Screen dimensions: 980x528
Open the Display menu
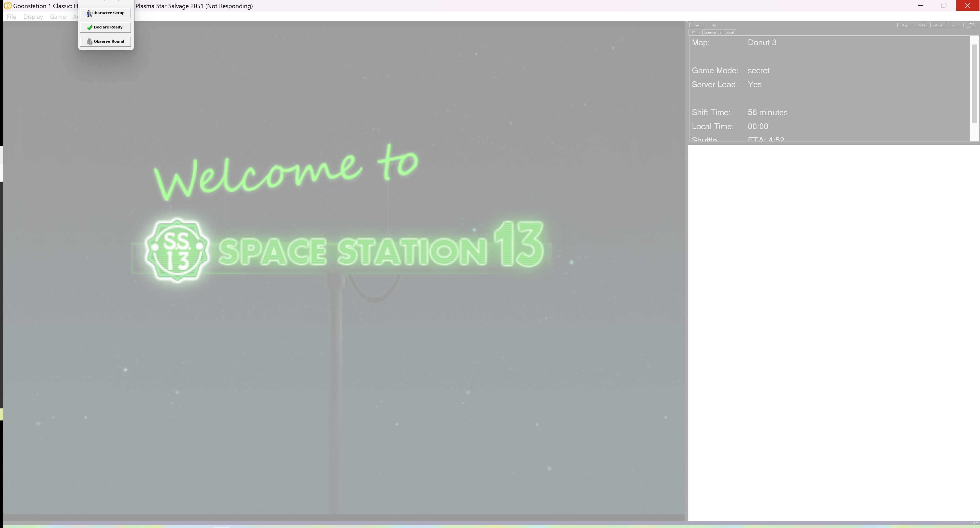[33, 17]
